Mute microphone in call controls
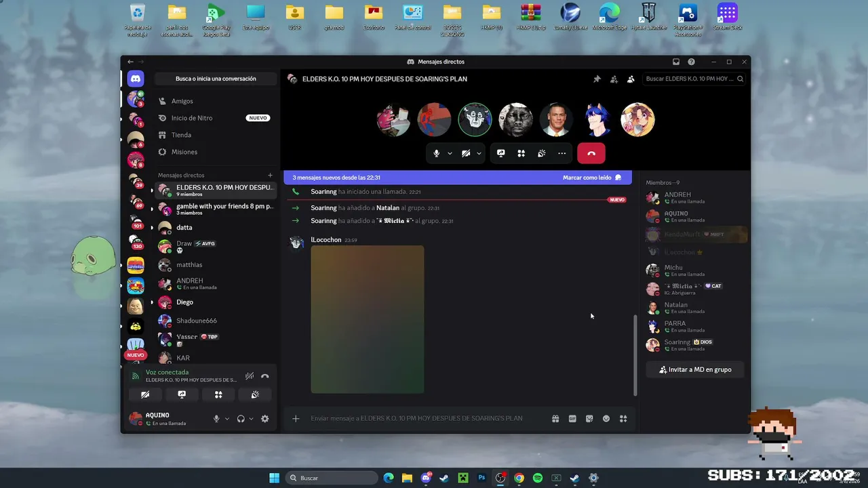Screen dimensions: 868x488 [x=437, y=153]
